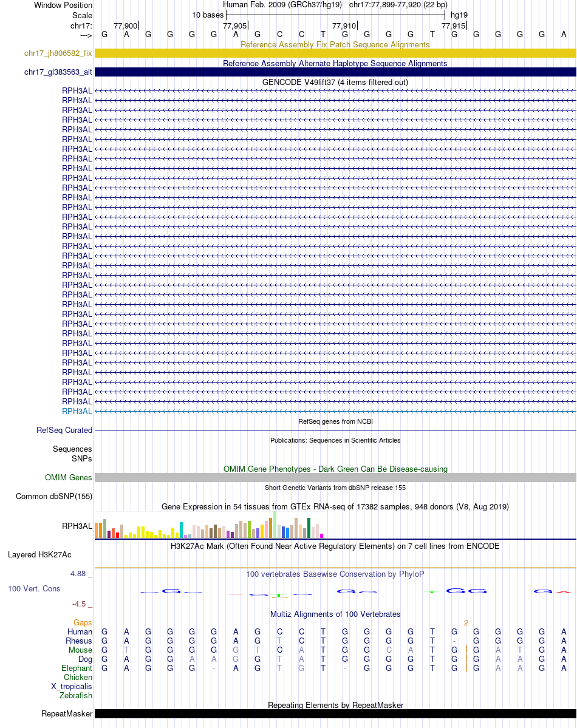Click the black RepeatMasker bar
577x728 pixels.
[x=335, y=713]
